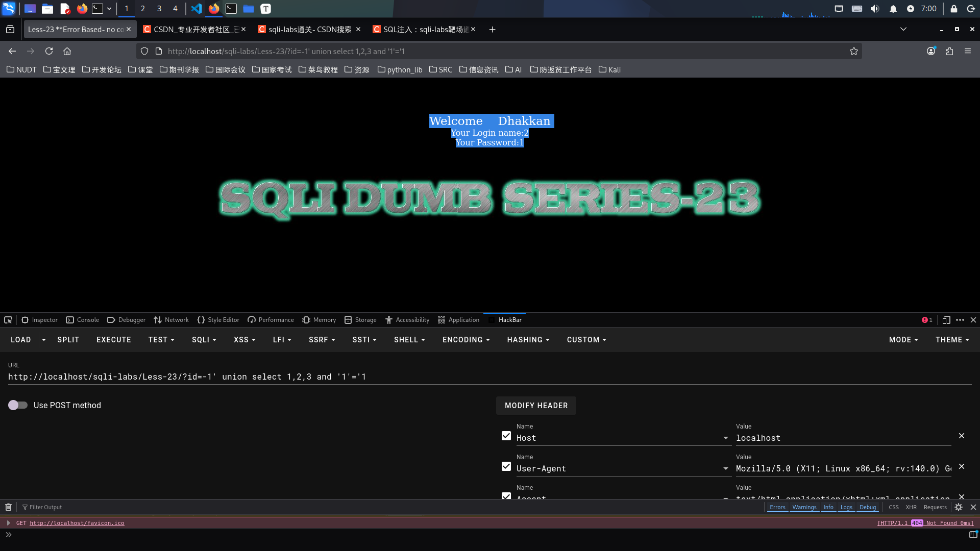Enable the Use POST method switch
Image resolution: width=980 pixels, height=551 pixels.
(18, 405)
